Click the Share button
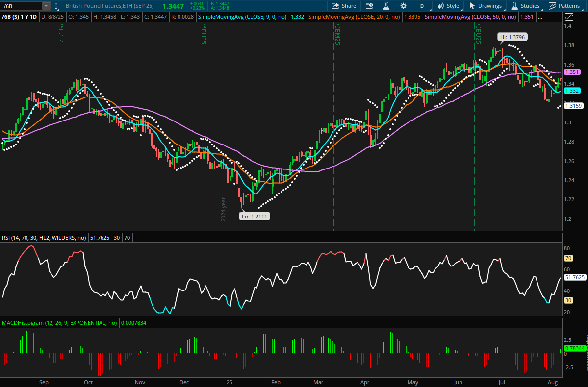This screenshot has height=387, width=588. coord(344,6)
